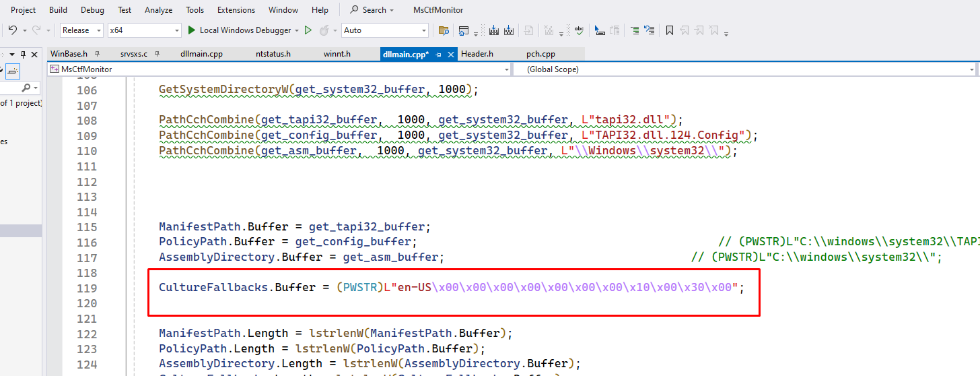Open the Tools menu
The image size is (980, 376).
[x=195, y=10]
